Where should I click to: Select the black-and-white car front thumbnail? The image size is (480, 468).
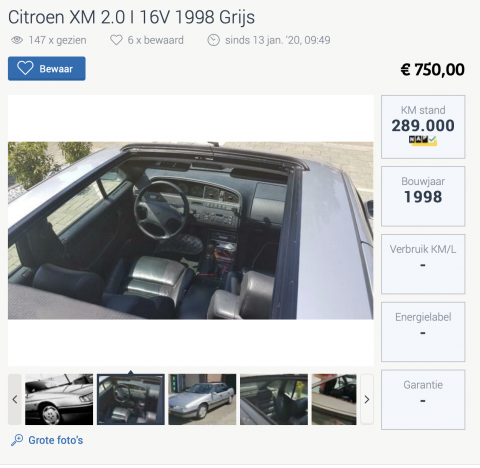pyautogui.click(x=59, y=399)
